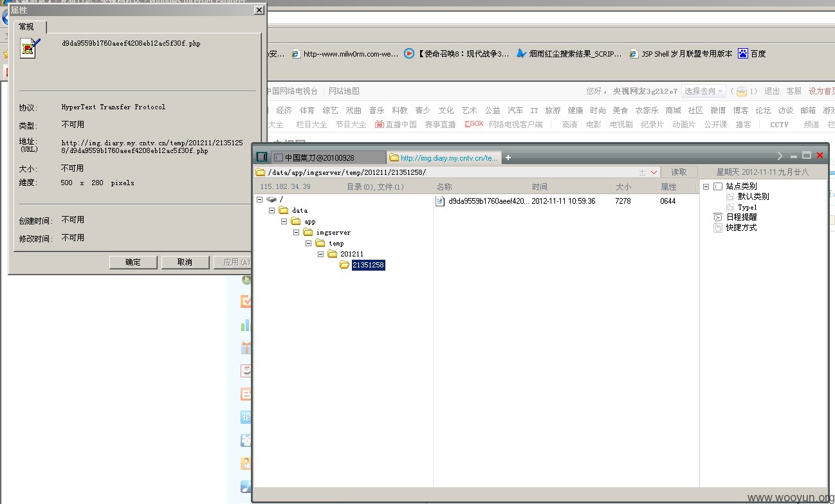Click the 站点类别 category icon
This screenshot has height=504, width=835.
[x=718, y=186]
